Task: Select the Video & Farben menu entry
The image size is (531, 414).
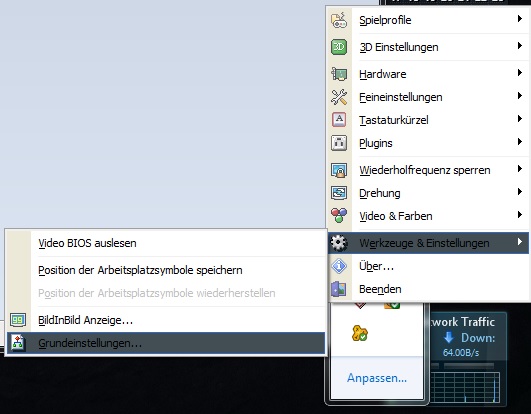Action: [x=428, y=216]
